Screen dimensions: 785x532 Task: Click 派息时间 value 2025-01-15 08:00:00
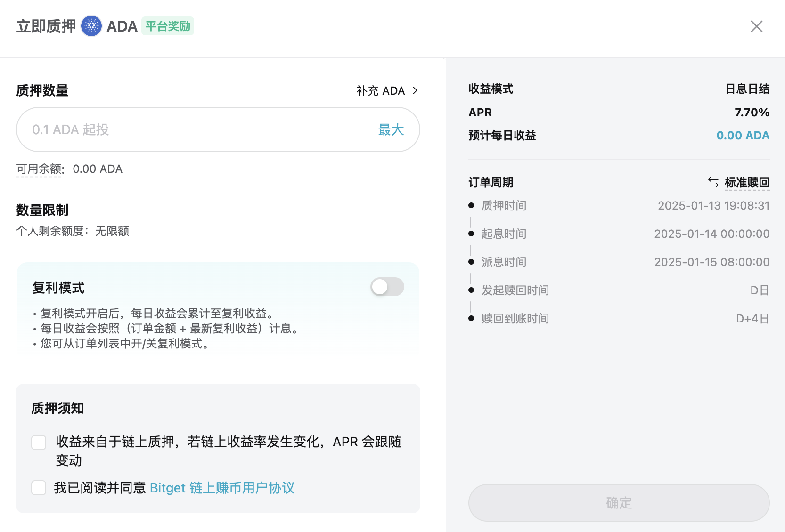pyautogui.click(x=712, y=262)
